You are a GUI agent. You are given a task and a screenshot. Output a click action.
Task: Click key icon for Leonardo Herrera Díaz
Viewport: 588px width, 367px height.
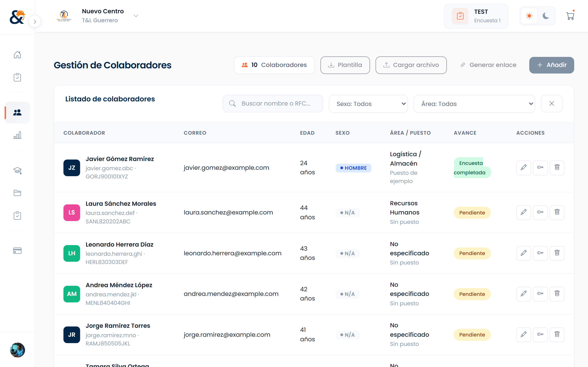click(540, 253)
